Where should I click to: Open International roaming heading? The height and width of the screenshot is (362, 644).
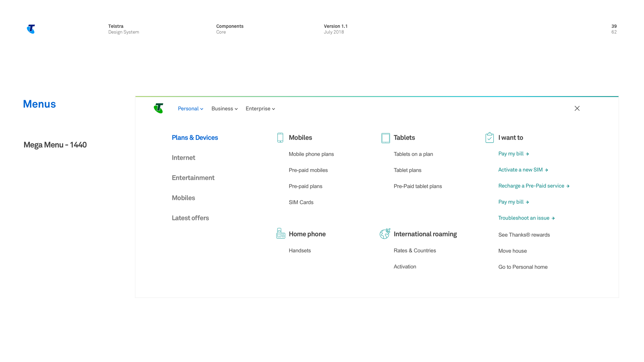point(425,234)
